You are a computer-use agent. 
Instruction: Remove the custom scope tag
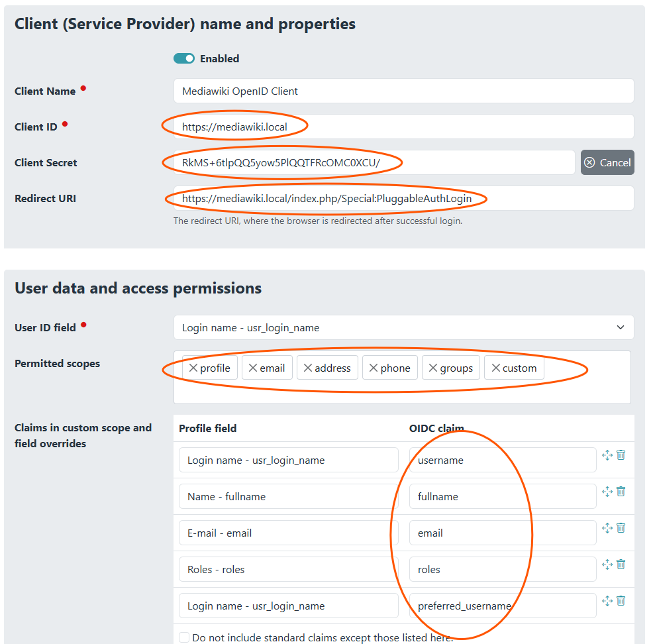point(495,368)
